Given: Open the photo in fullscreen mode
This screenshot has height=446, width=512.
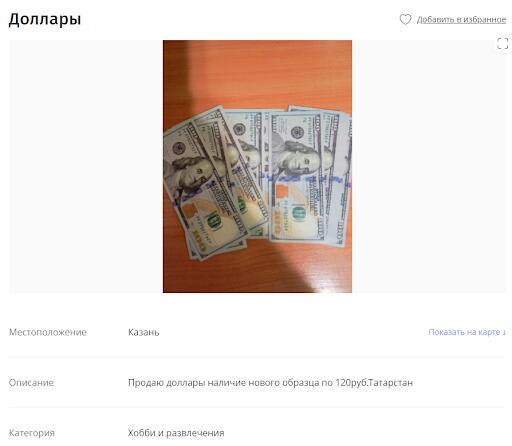Looking at the screenshot, I should click(x=503, y=43).
